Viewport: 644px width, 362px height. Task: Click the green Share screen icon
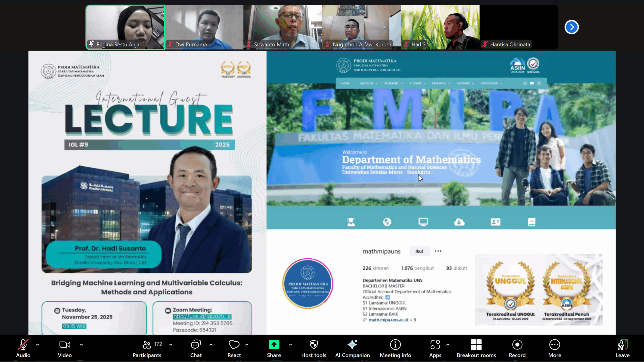pos(274,345)
